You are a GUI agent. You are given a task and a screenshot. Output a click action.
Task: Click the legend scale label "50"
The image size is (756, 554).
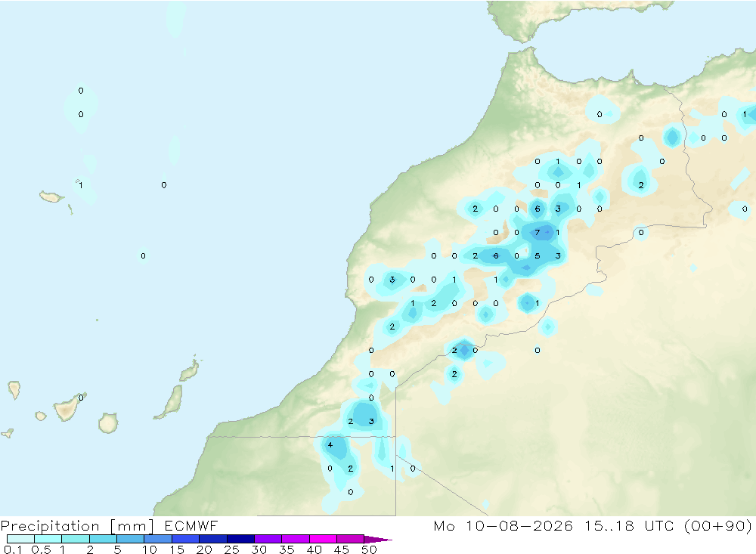[369, 549]
